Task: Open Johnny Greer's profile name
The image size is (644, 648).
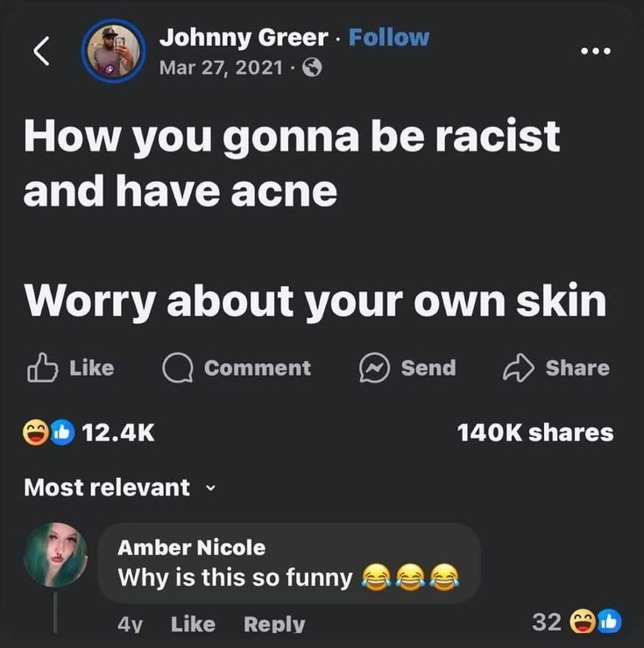Action: pos(244,38)
